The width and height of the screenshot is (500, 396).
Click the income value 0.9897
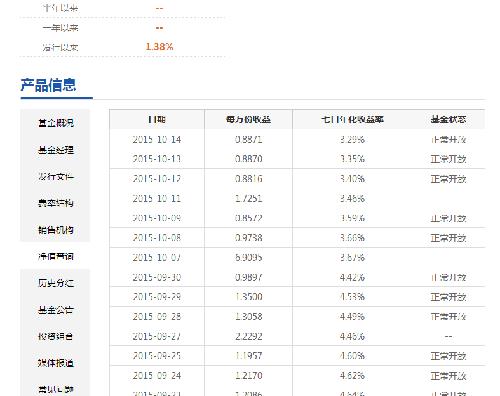click(248, 277)
